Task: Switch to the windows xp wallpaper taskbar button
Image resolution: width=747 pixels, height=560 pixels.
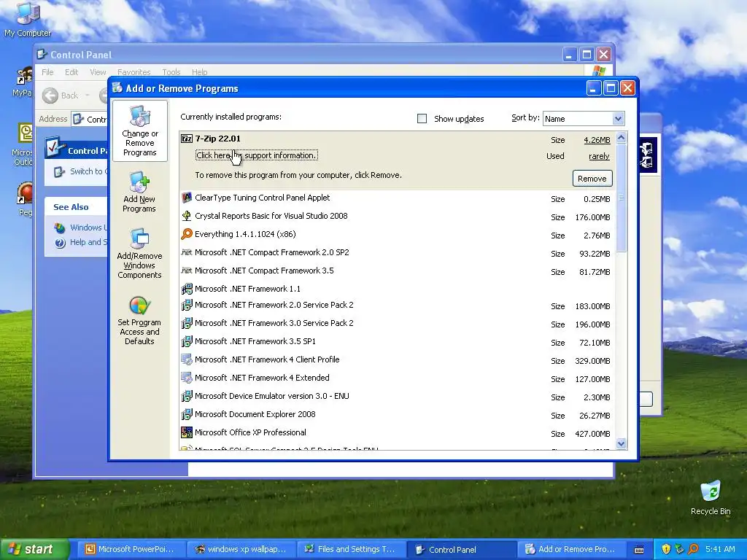Action: pyautogui.click(x=240, y=549)
